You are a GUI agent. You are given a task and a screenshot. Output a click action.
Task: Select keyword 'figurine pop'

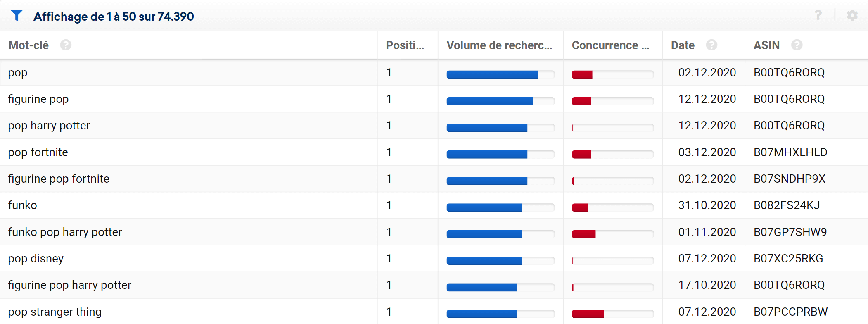[x=38, y=99]
